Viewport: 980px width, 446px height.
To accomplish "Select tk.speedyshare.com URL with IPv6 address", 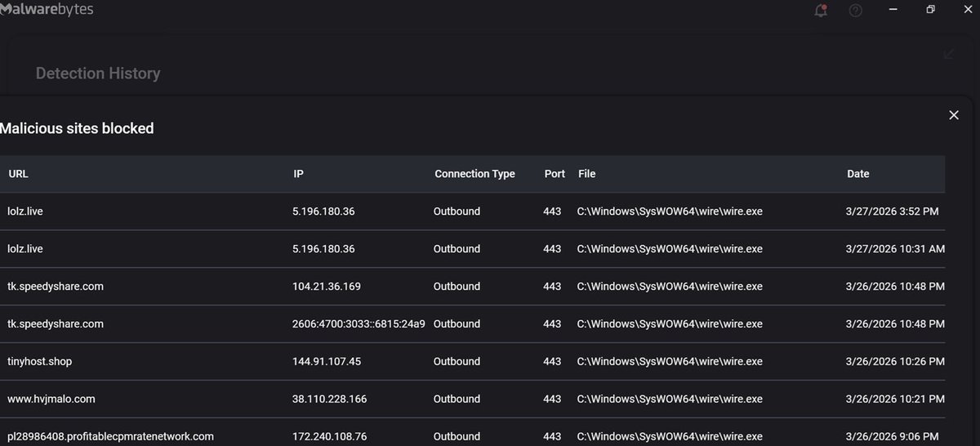I will (x=56, y=324).
